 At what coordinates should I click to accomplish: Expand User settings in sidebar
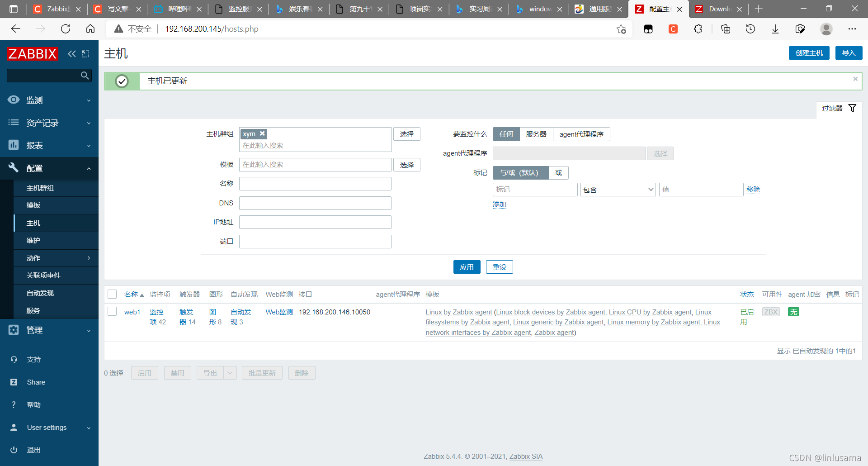(x=49, y=428)
